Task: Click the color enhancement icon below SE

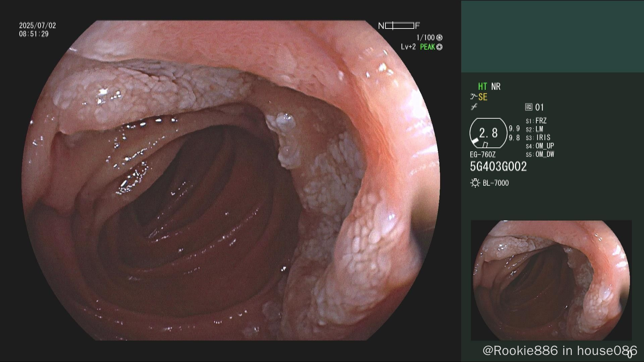Action: click(474, 107)
